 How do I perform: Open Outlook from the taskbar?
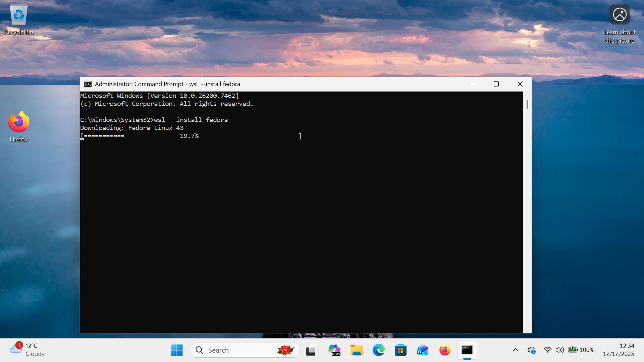tap(423, 350)
